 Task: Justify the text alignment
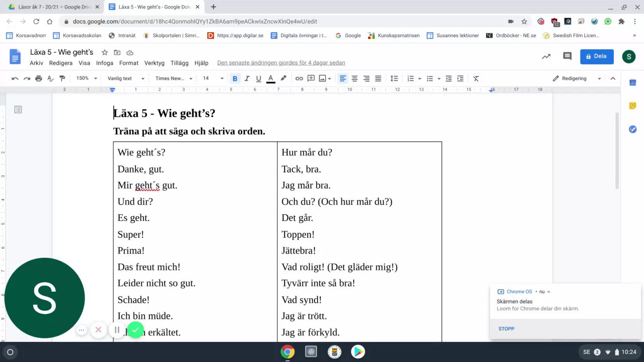(378, 78)
